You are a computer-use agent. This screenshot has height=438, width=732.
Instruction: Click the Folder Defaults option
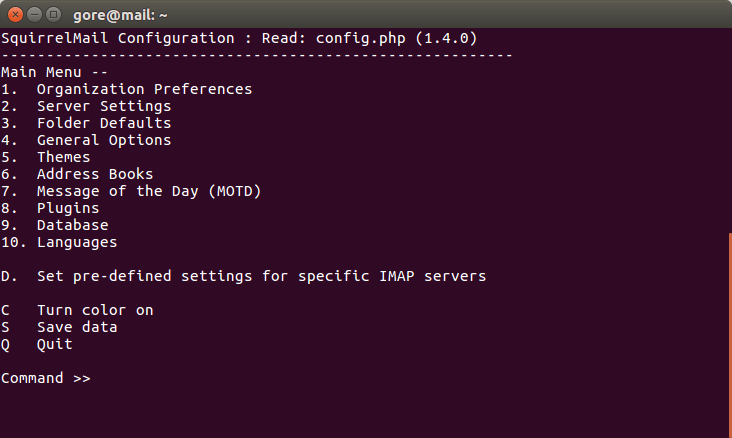point(103,123)
